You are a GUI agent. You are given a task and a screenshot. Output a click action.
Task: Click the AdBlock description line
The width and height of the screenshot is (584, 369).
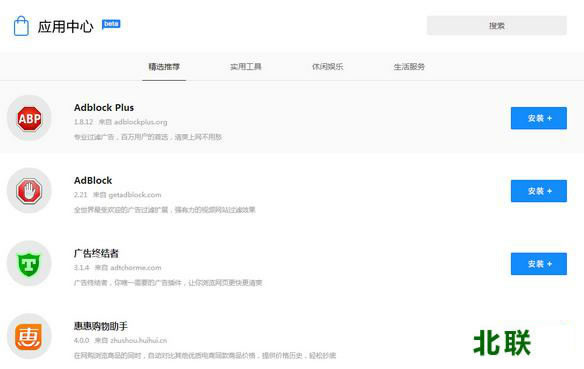(165, 210)
